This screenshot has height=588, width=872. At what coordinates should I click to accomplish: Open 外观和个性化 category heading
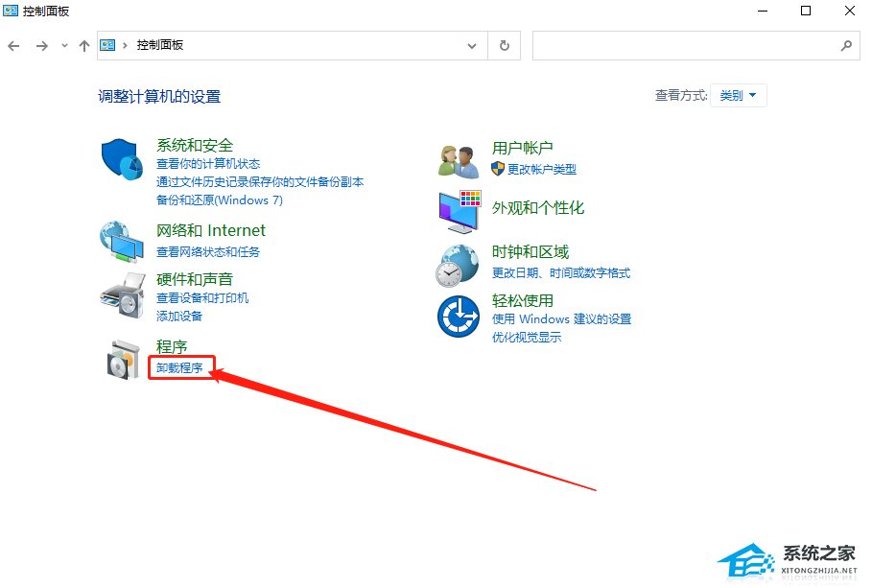click(538, 207)
